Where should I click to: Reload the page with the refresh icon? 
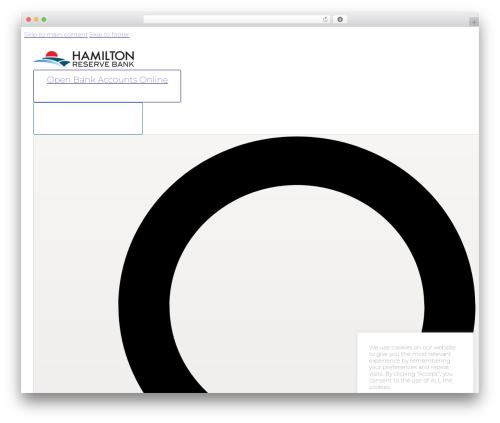pos(325,19)
